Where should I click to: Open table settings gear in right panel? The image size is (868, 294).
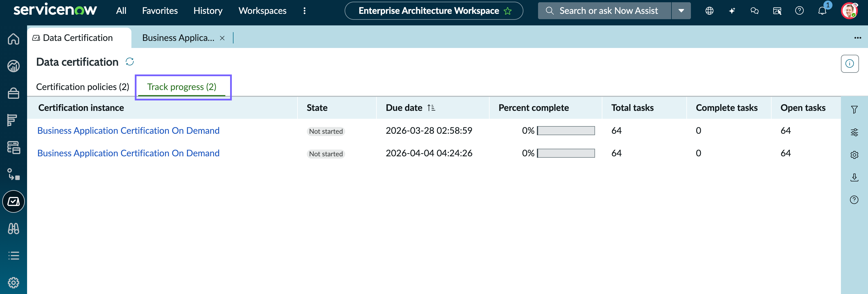(854, 155)
